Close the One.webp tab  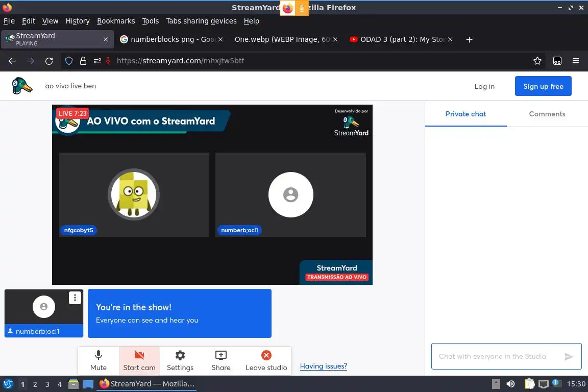pyautogui.click(x=335, y=39)
